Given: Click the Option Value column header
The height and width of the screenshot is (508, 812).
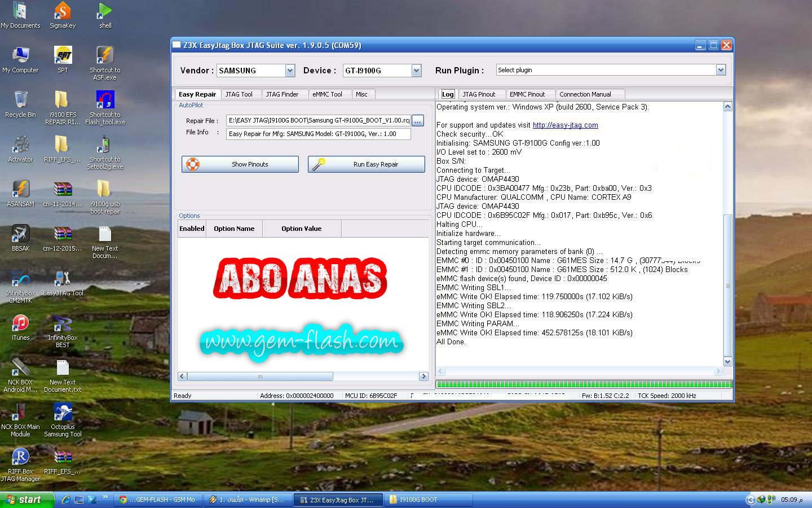Looking at the screenshot, I should 302,229.
